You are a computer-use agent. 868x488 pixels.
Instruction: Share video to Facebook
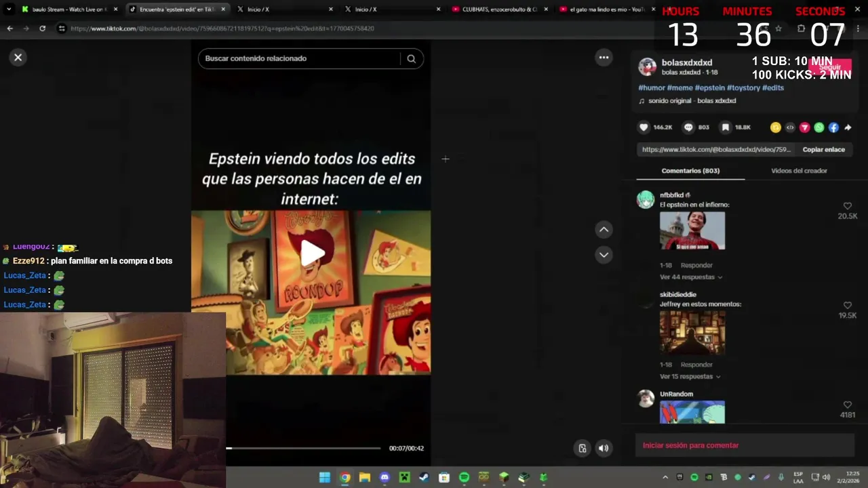click(x=833, y=127)
